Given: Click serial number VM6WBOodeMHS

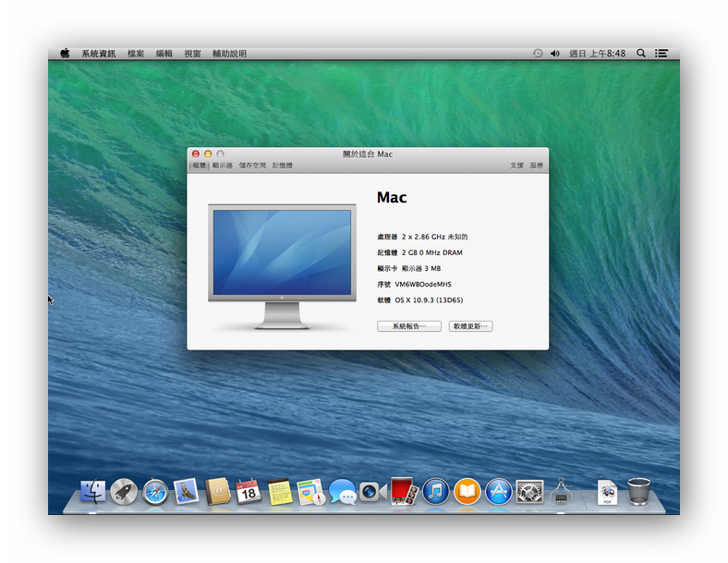Looking at the screenshot, I should 423,285.
